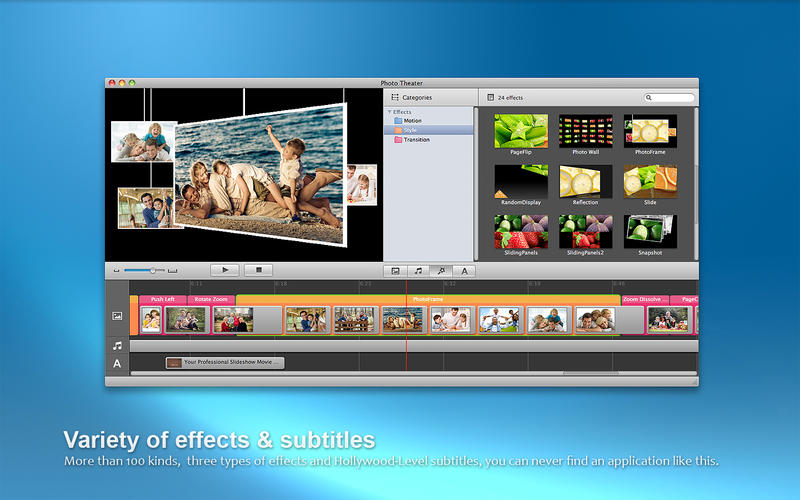
Task: Select the SlidingPanels effect thumbnail
Action: click(521, 232)
